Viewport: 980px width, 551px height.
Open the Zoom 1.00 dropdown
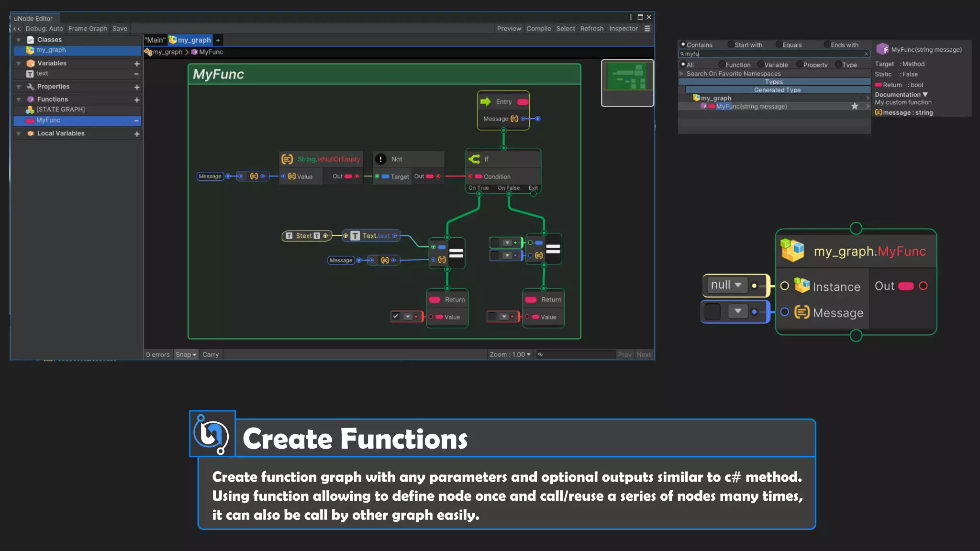pos(510,354)
